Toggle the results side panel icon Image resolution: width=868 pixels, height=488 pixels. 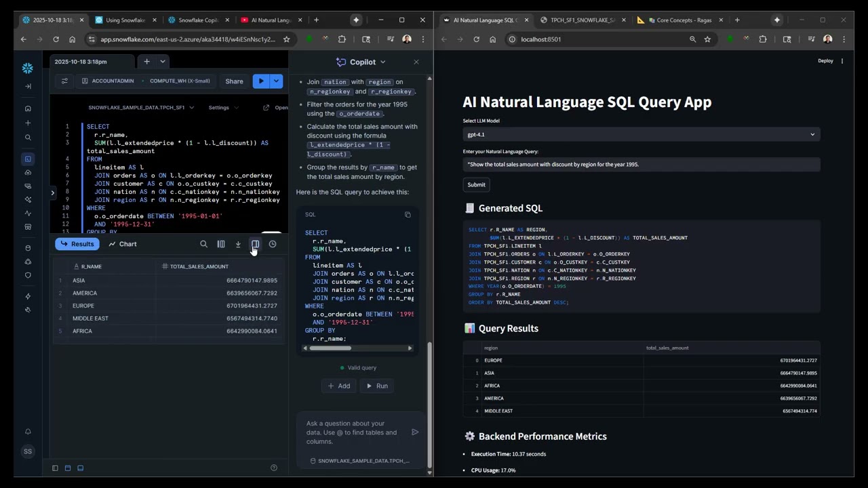coord(255,244)
